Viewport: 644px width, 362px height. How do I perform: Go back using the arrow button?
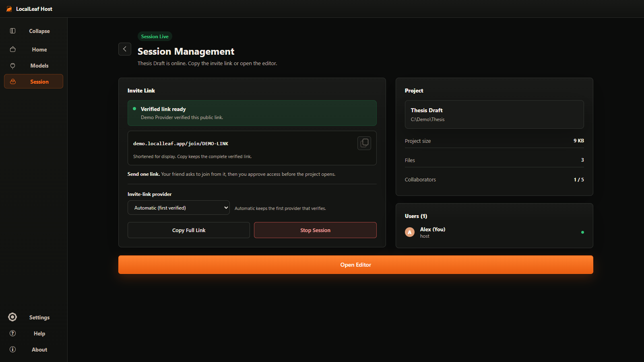tap(125, 49)
